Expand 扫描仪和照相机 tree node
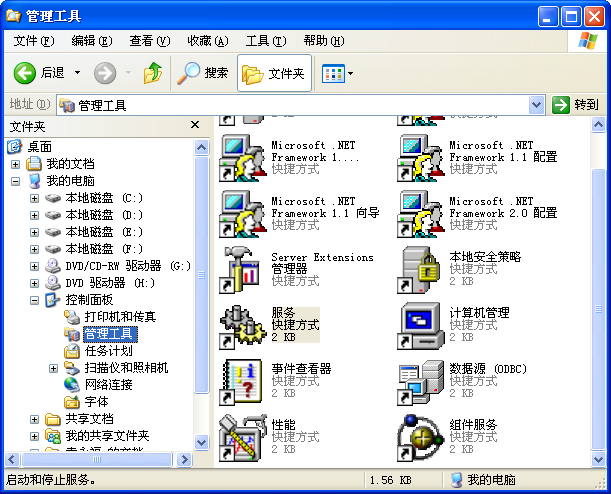 click(x=53, y=368)
